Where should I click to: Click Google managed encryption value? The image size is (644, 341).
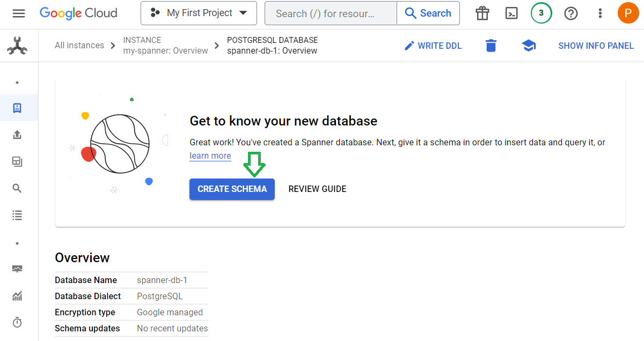click(x=170, y=312)
